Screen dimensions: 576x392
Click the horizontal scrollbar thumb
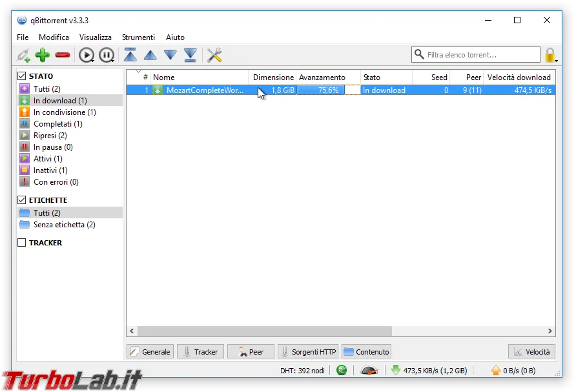tap(265, 331)
